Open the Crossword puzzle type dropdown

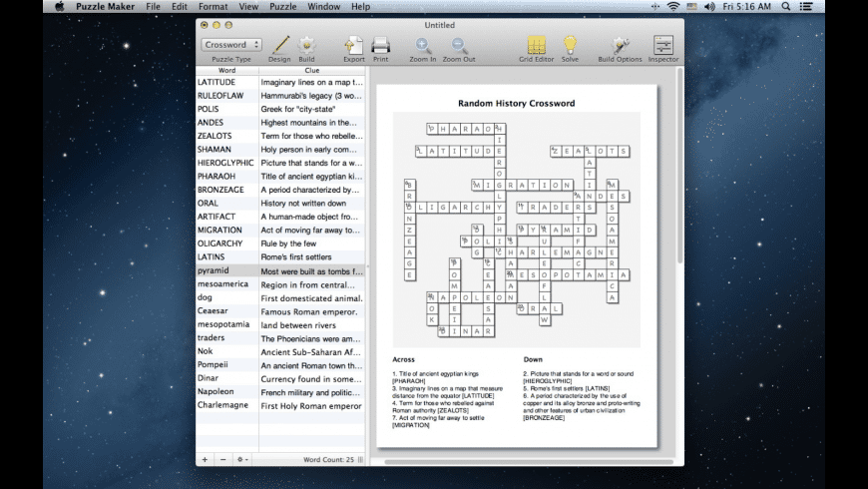point(231,44)
